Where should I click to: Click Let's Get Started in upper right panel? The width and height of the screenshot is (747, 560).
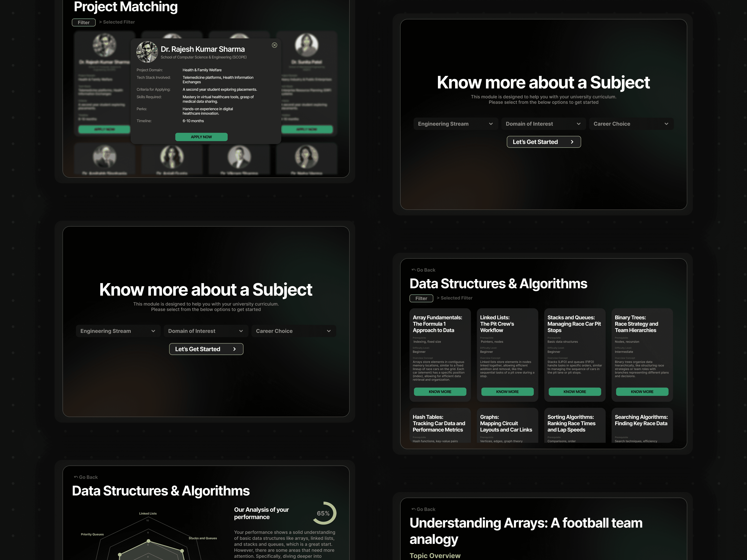point(543,142)
